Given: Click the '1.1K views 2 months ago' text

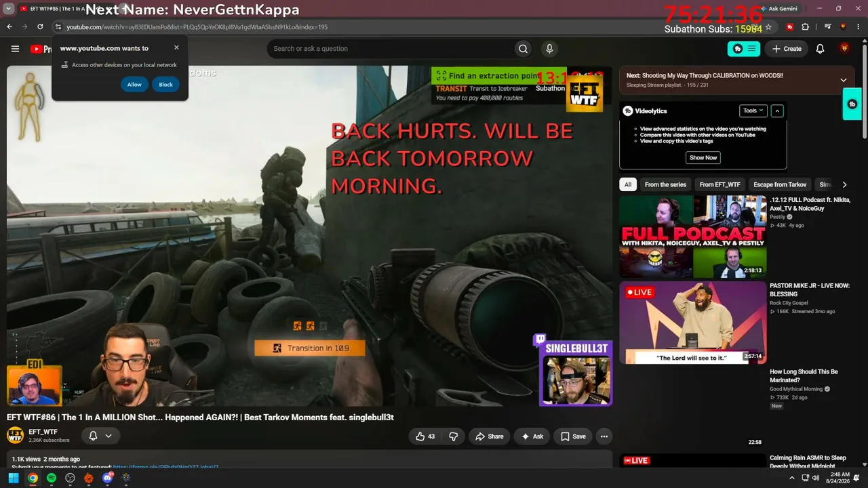Looking at the screenshot, I should point(45,460).
